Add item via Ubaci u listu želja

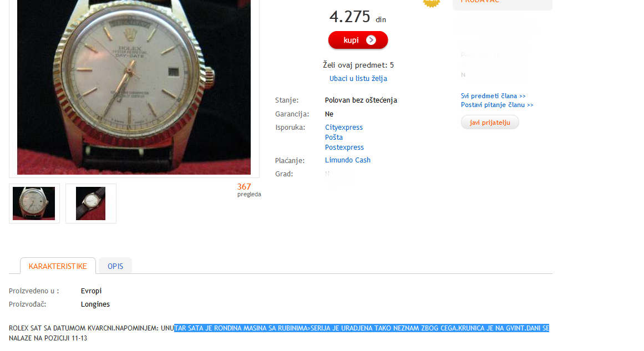click(358, 78)
